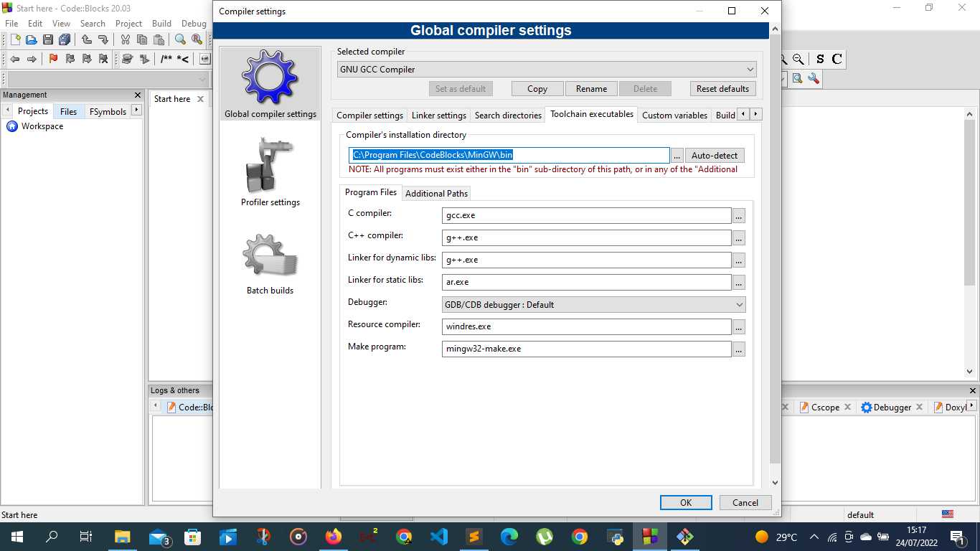Click the Paste toolbar icon

tap(159, 39)
